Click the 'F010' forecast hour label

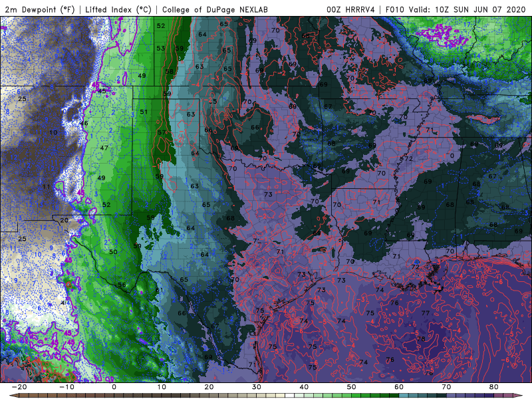click(x=394, y=9)
